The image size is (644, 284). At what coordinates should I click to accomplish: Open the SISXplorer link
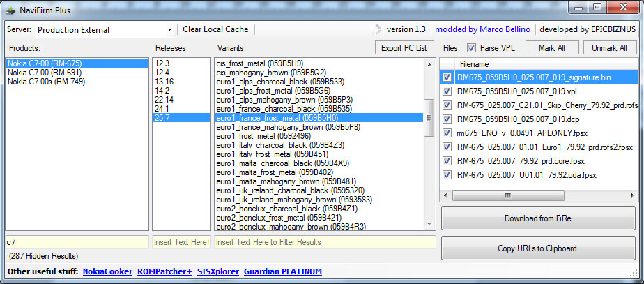pos(218,271)
